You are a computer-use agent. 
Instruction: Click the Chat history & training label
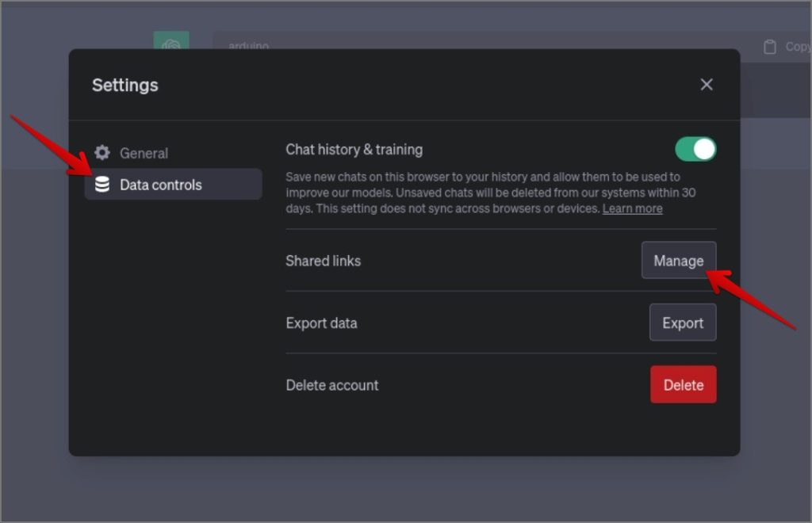[x=354, y=150]
